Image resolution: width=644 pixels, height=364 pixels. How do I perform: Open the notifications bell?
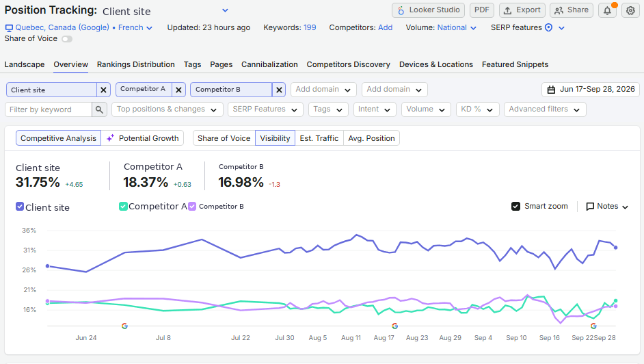click(607, 10)
